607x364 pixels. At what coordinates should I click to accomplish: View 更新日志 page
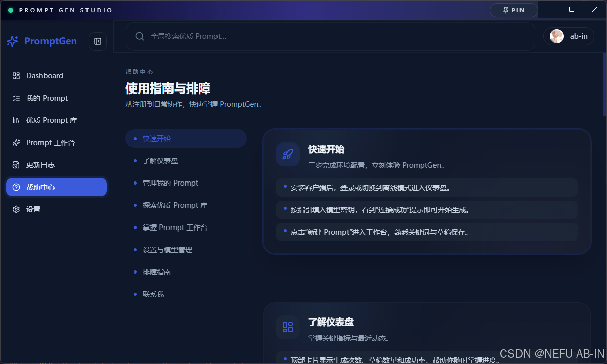coord(56,165)
